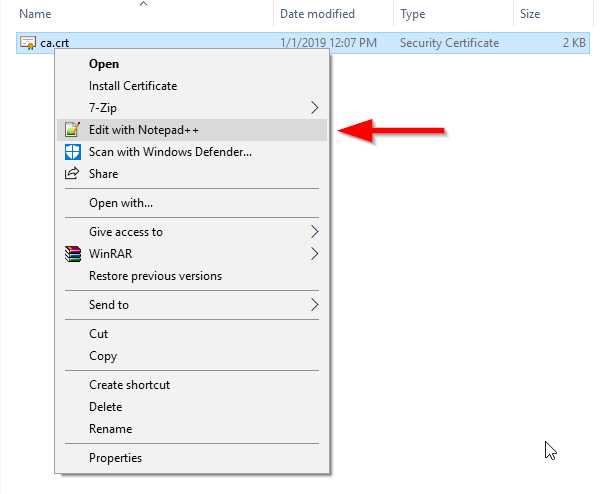The image size is (616, 494).
Task: Toggle sort direction arrow above Name column
Action: coord(143,4)
